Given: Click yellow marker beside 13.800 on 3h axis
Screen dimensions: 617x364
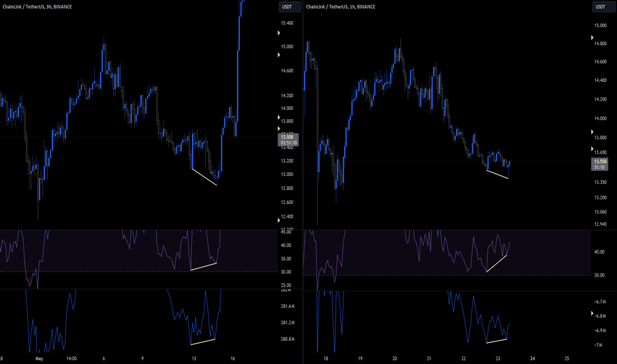Looking at the screenshot, I should tap(279, 117).
